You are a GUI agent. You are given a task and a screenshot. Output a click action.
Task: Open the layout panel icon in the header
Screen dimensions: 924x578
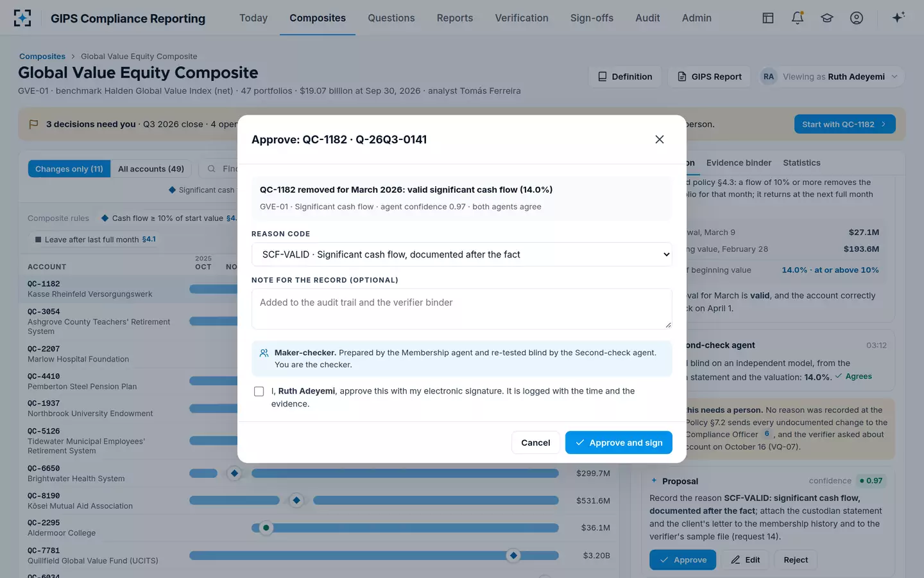[x=768, y=18]
